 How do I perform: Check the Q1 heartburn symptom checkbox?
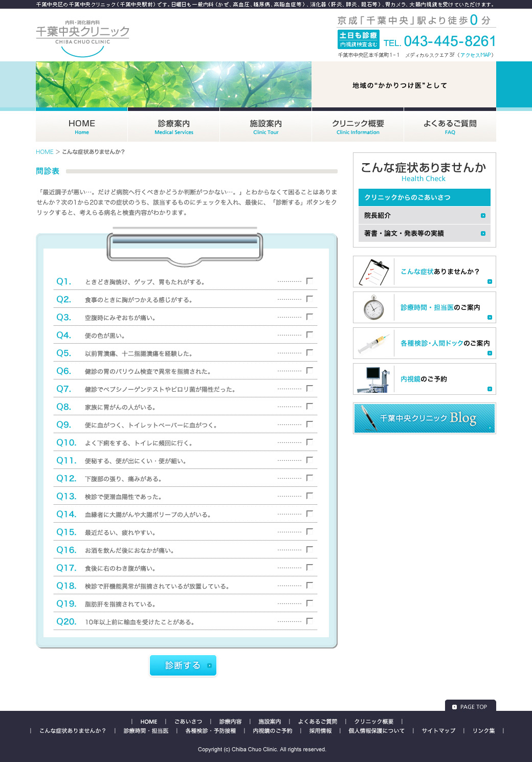point(309,281)
